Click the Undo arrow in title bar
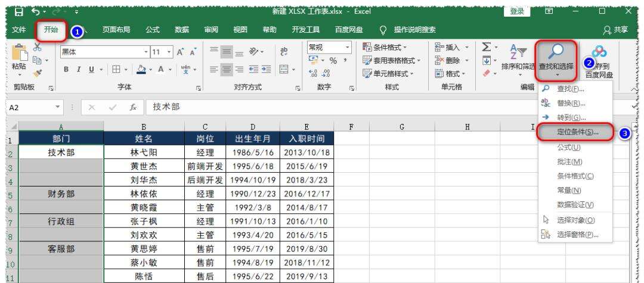The height and width of the screenshot is (283, 644). click(x=36, y=11)
